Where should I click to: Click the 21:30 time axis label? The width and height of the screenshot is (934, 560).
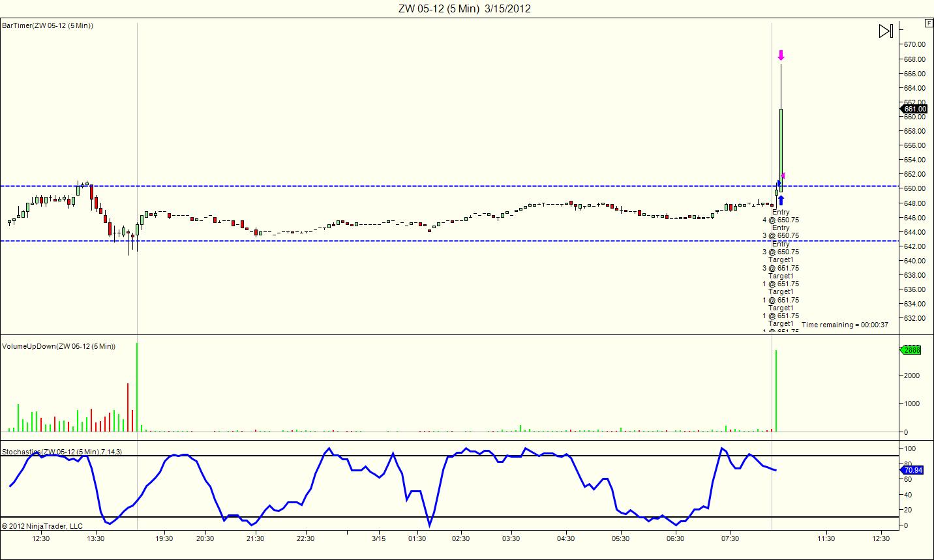pos(255,538)
